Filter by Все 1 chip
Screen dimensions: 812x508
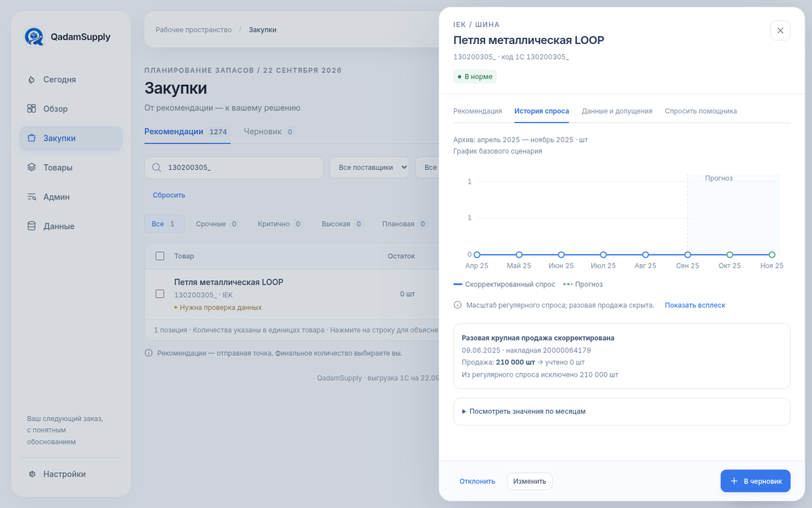click(164, 224)
